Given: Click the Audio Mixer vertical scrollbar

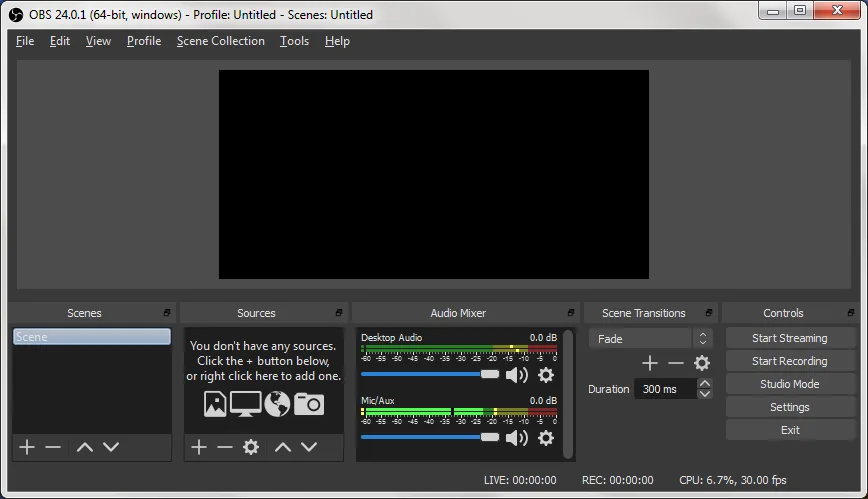Looking at the screenshot, I should click(x=567, y=394).
